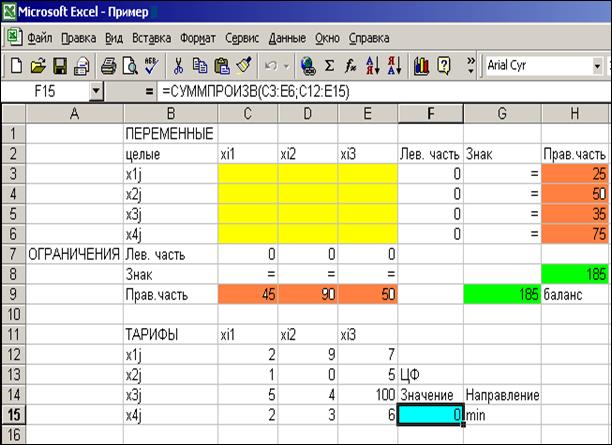Image resolution: width=612 pixels, height=445 pixels.
Task: Run the spelling check icon
Action: click(151, 66)
